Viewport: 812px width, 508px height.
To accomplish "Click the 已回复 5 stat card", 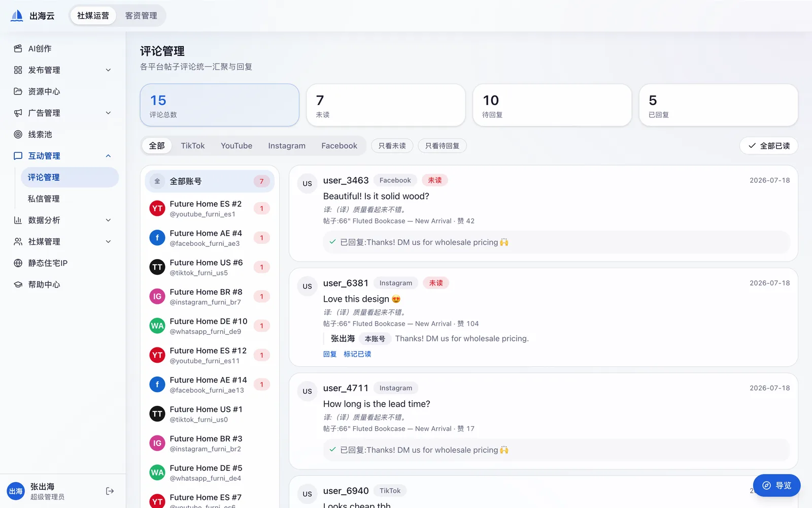I will [719, 105].
